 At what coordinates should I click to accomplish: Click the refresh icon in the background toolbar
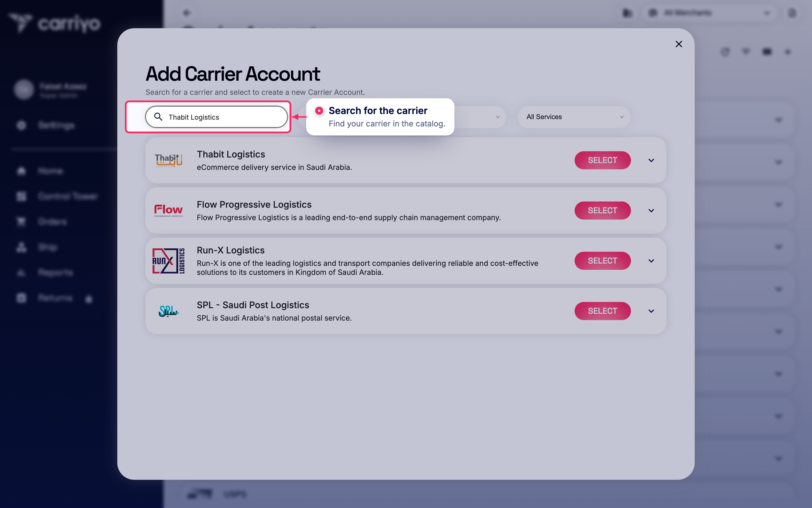[x=725, y=52]
